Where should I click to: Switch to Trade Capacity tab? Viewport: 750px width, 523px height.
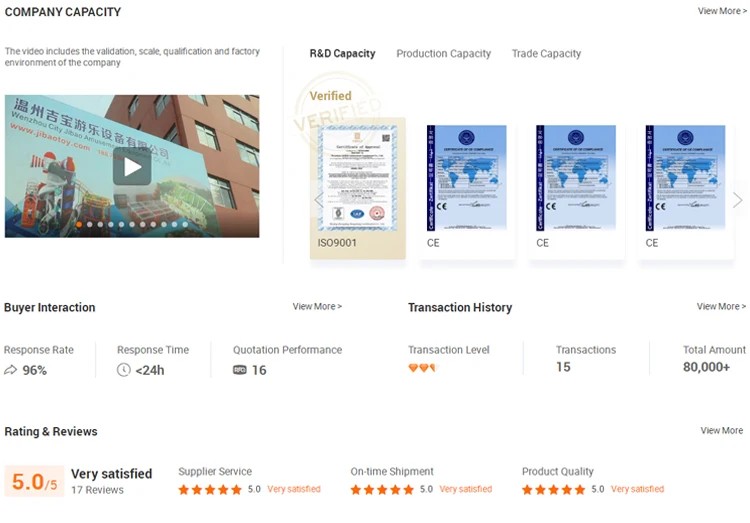point(546,54)
